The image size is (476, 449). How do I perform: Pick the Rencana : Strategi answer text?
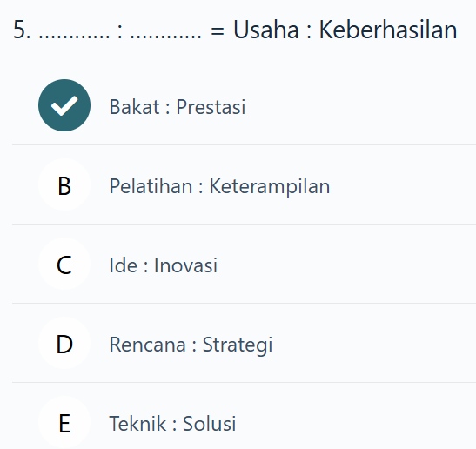(x=191, y=345)
